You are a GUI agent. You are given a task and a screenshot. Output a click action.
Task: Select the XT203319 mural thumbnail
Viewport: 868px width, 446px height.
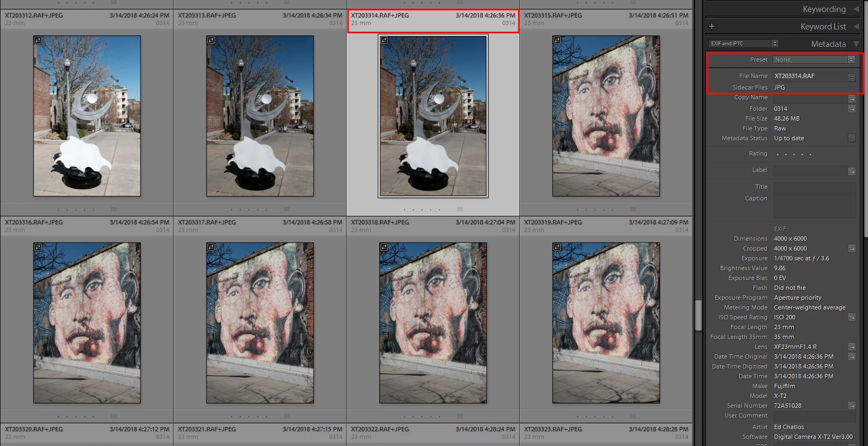click(606, 323)
